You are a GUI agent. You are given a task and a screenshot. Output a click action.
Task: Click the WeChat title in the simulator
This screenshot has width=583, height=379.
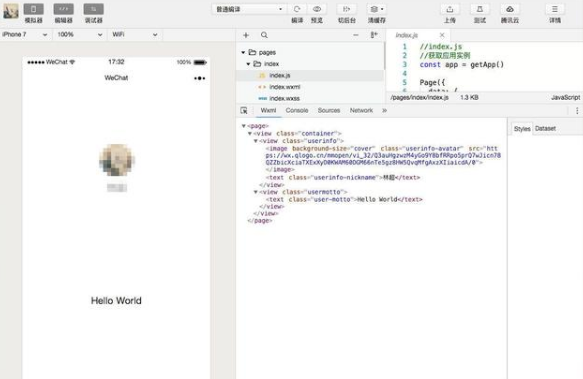[x=116, y=78]
